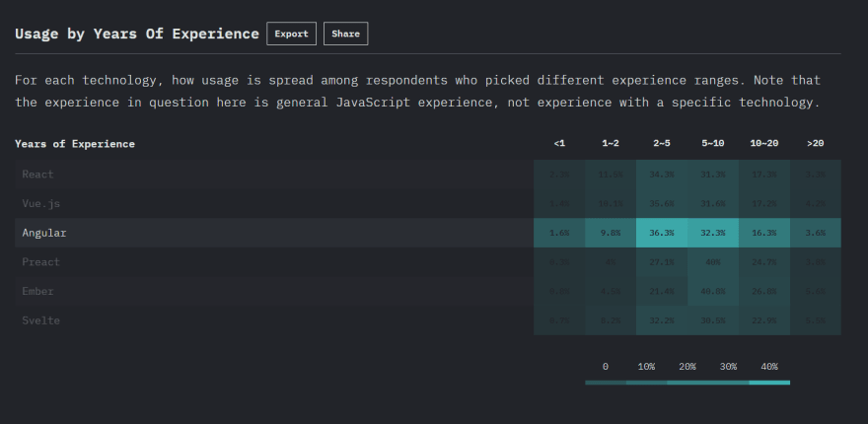Click Vue.js's 10.1% cell
Screen dimensions: 868x424
point(610,204)
